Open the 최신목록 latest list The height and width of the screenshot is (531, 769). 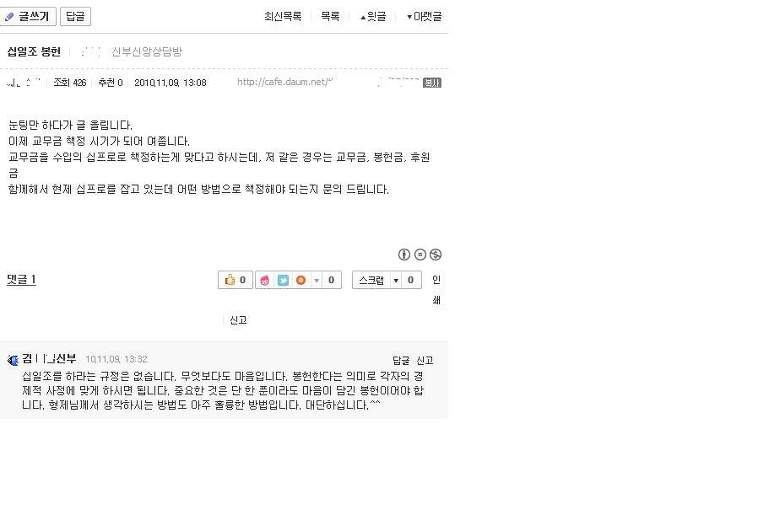[282, 16]
